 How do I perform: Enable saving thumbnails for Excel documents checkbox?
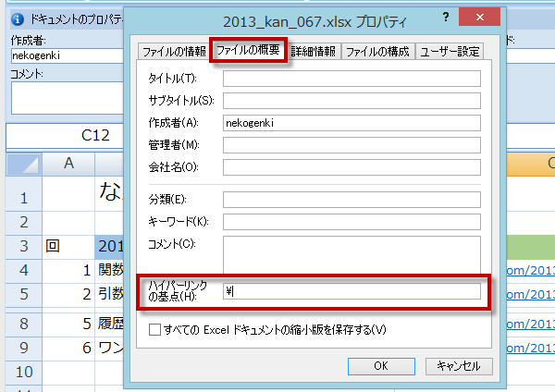click(154, 330)
